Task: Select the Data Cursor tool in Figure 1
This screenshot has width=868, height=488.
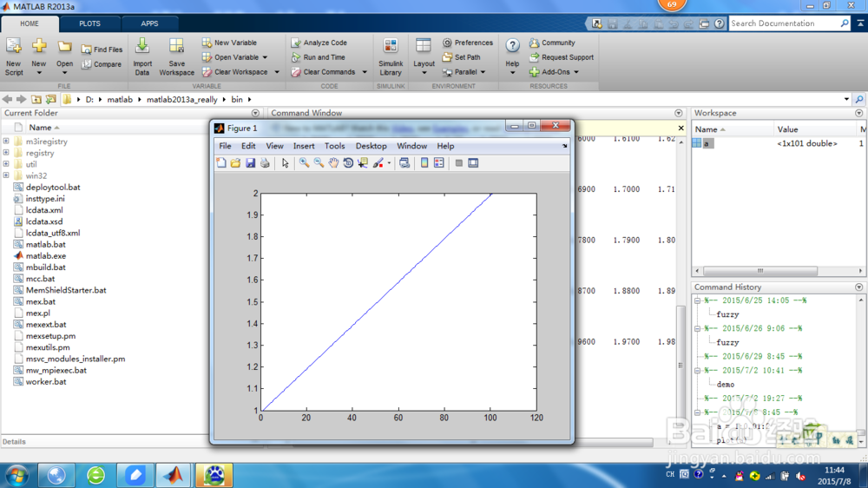Action: coord(363,163)
